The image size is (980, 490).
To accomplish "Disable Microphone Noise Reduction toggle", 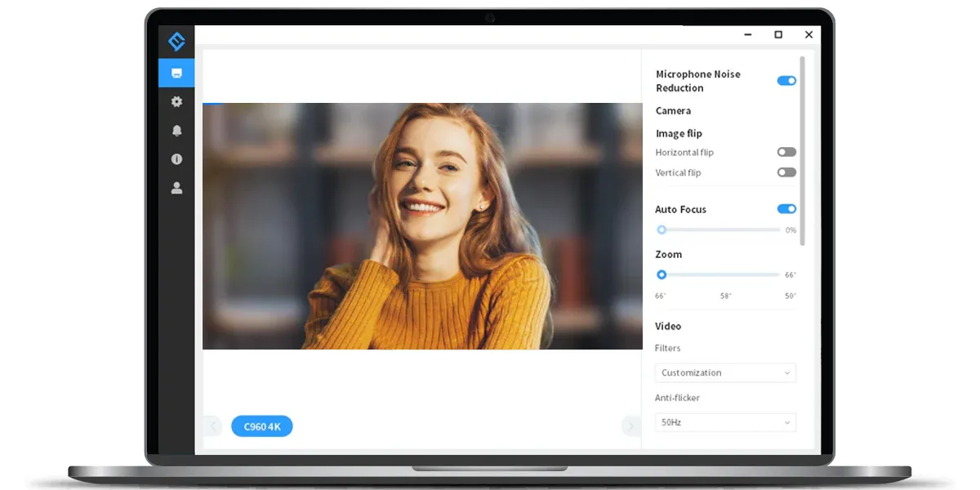I will click(786, 81).
